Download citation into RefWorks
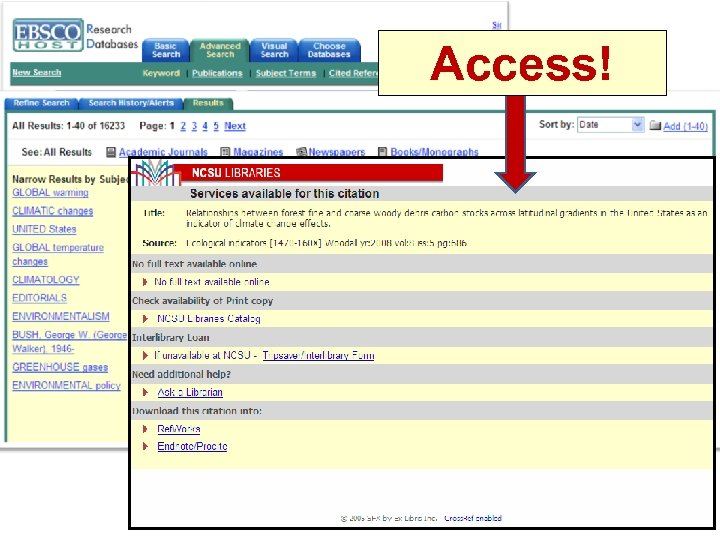Viewport: 720px width, 540px height. (x=179, y=429)
